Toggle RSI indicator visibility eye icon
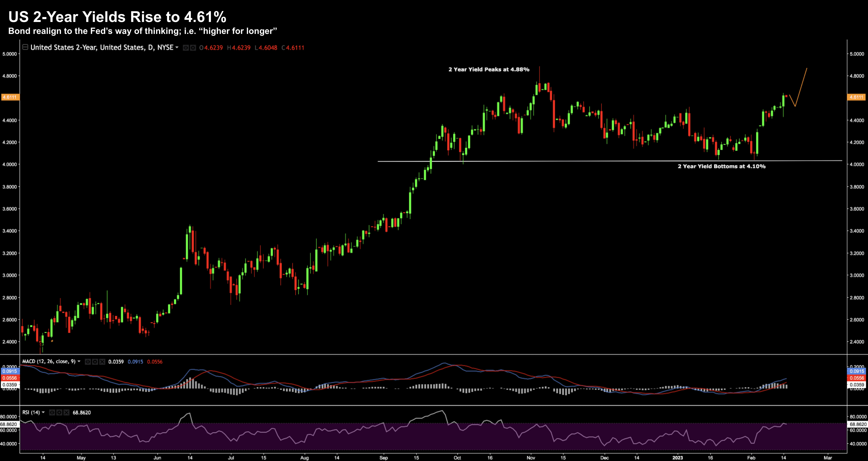The width and height of the screenshot is (868, 461). click(x=52, y=413)
